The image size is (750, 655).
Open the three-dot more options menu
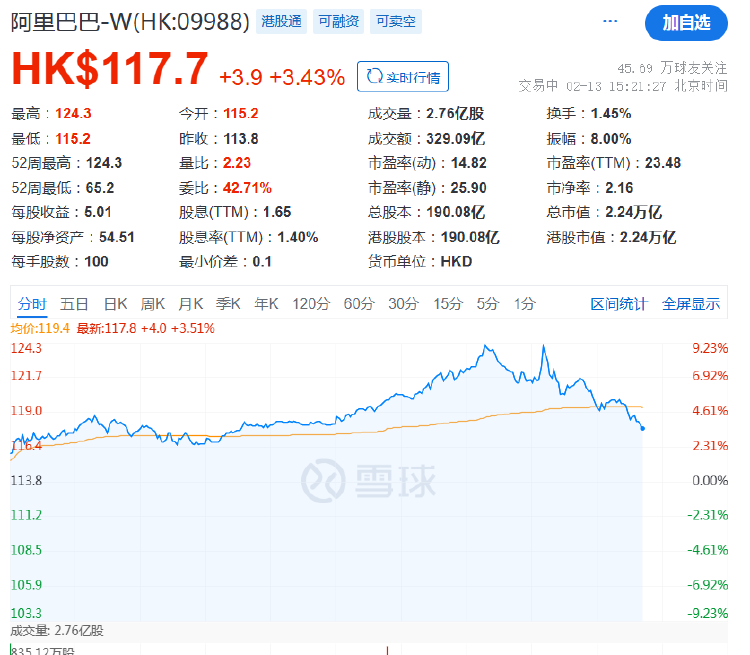tap(610, 21)
